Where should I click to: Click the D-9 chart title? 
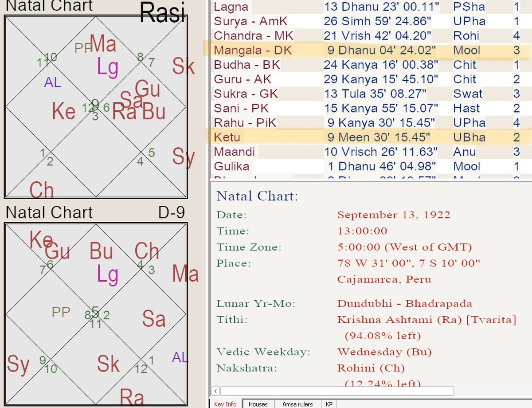tap(172, 212)
